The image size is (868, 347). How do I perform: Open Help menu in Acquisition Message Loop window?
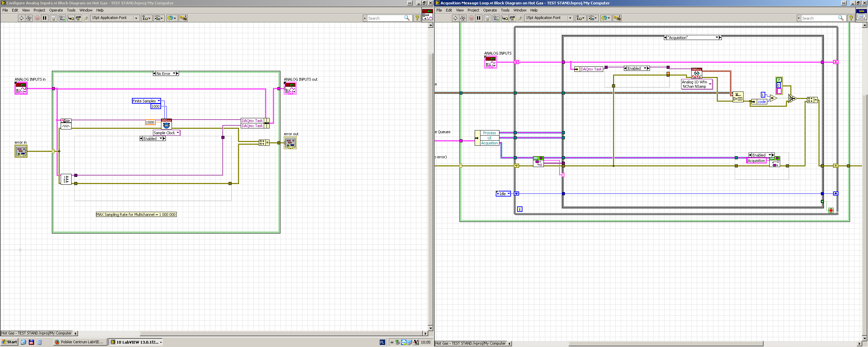coord(534,10)
